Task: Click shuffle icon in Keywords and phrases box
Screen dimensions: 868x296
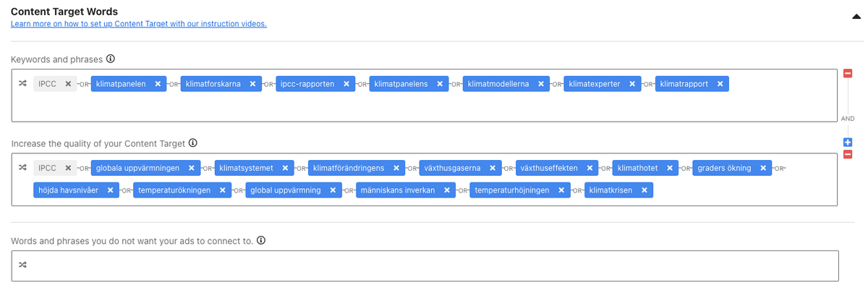Action: pyautogui.click(x=22, y=84)
